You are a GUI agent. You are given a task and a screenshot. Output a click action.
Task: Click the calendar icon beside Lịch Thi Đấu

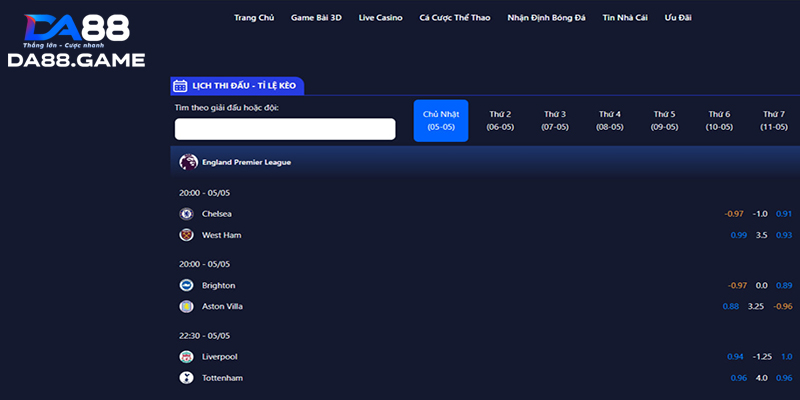tap(180, 86)
